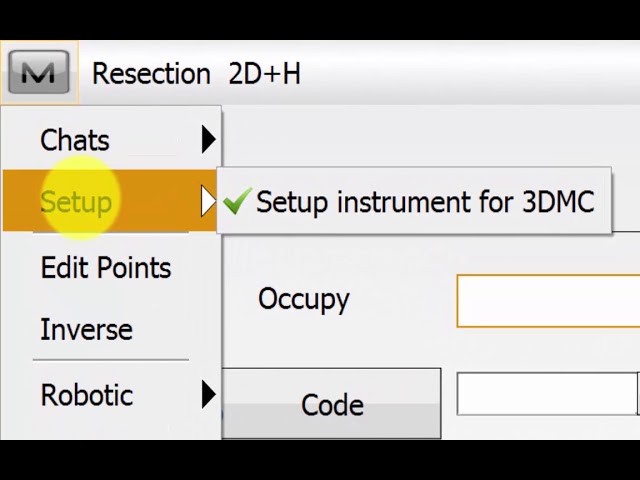Click the "Resection 2D+H" title text

(x=196, y=74)
